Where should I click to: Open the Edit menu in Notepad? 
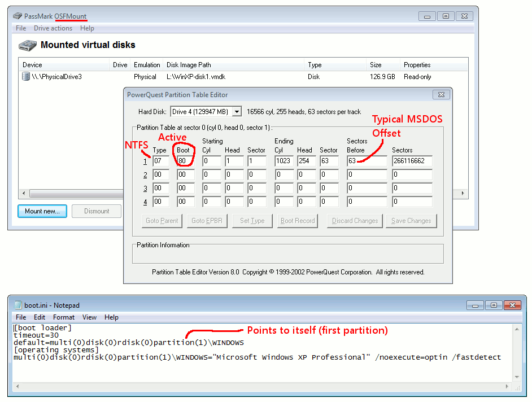click(40, 317)
